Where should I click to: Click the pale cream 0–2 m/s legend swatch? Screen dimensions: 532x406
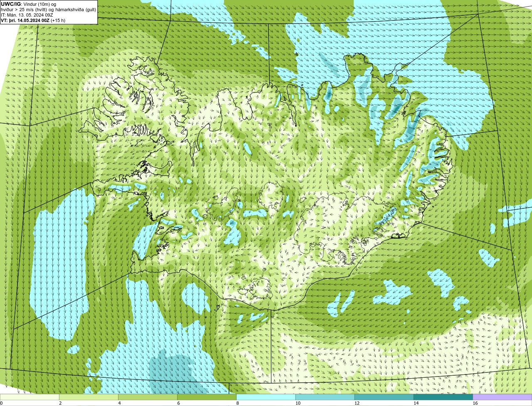point(30,397)
